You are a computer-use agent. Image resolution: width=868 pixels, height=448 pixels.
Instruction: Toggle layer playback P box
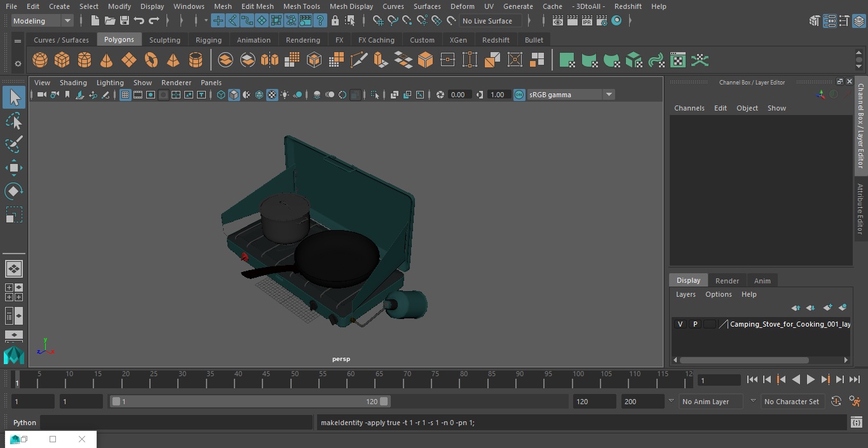[695, 324]
